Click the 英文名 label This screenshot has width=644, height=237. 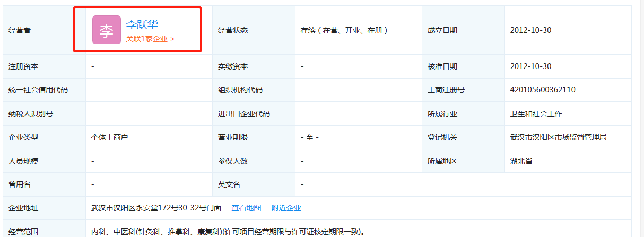pyautogui.click(x=229, y=184)
